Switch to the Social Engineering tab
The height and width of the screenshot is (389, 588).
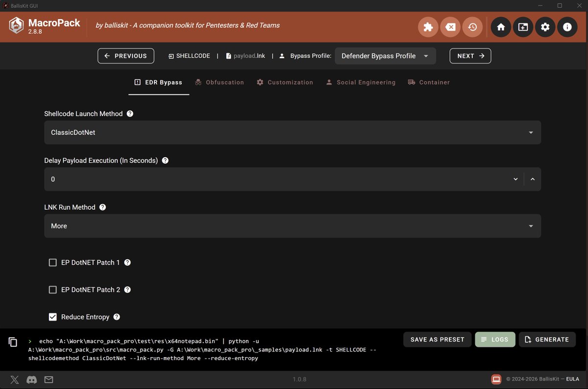361,82
